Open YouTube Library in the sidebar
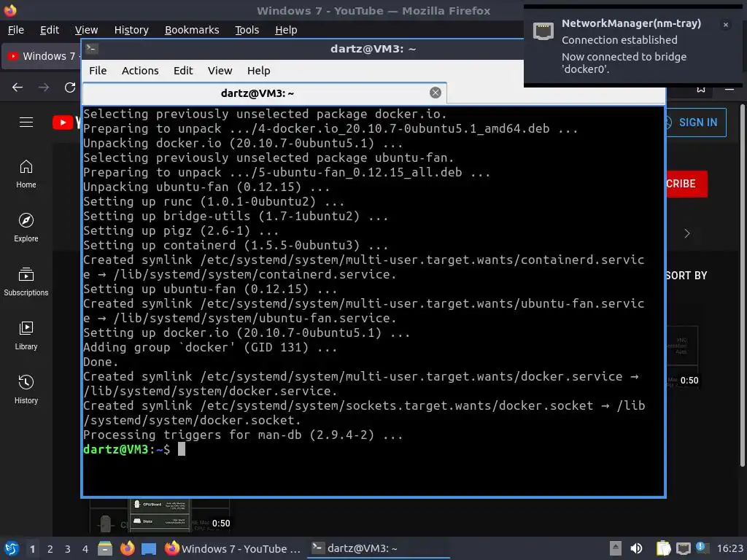Viewport: 747px width, 560px height. point(26,335)
